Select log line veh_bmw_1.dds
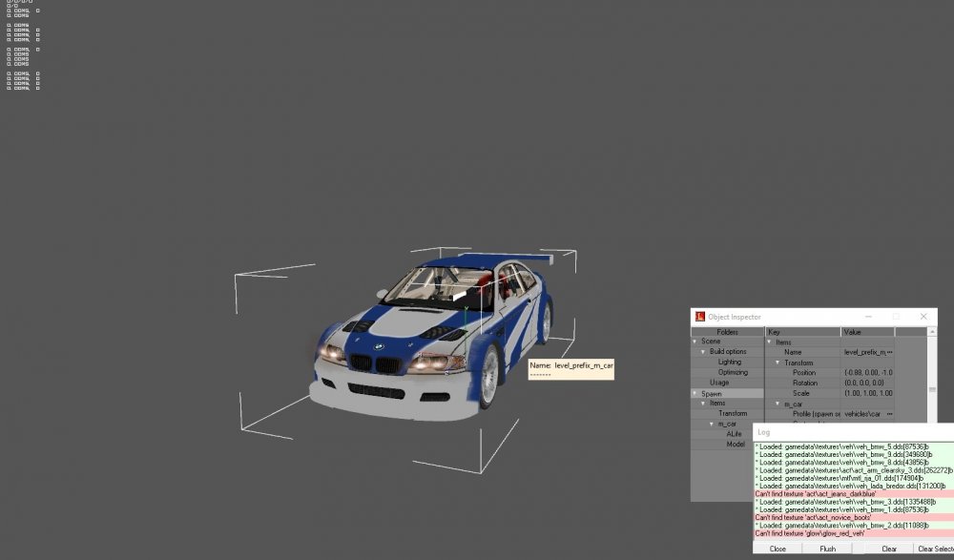Image resolution: width=954 pixels, height=560 pixels. pyautogui.click(x=854, y=510)
